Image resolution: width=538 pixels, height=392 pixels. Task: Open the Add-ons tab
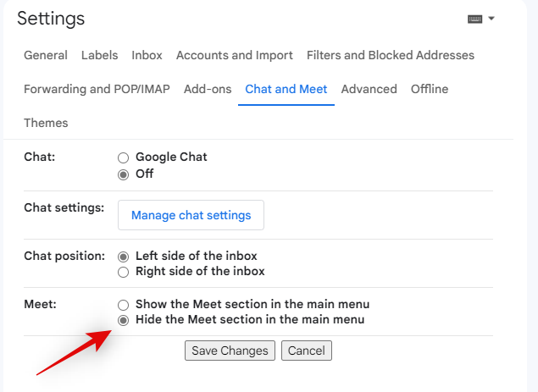pos(208,89)
